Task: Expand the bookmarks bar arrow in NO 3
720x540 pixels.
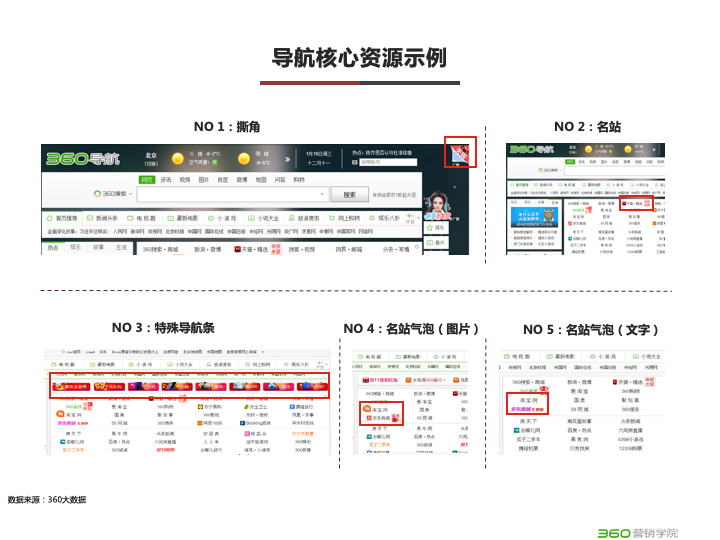Action: click(263, 352)
